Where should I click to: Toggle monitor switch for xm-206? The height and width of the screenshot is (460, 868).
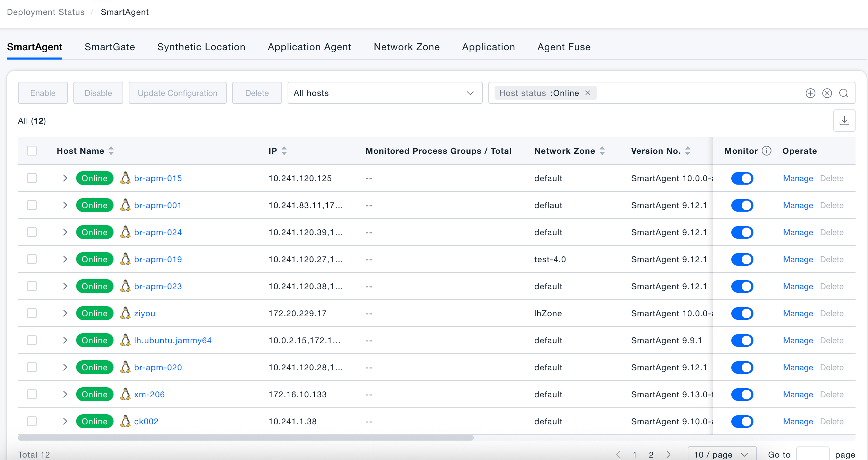pos(742,394)
